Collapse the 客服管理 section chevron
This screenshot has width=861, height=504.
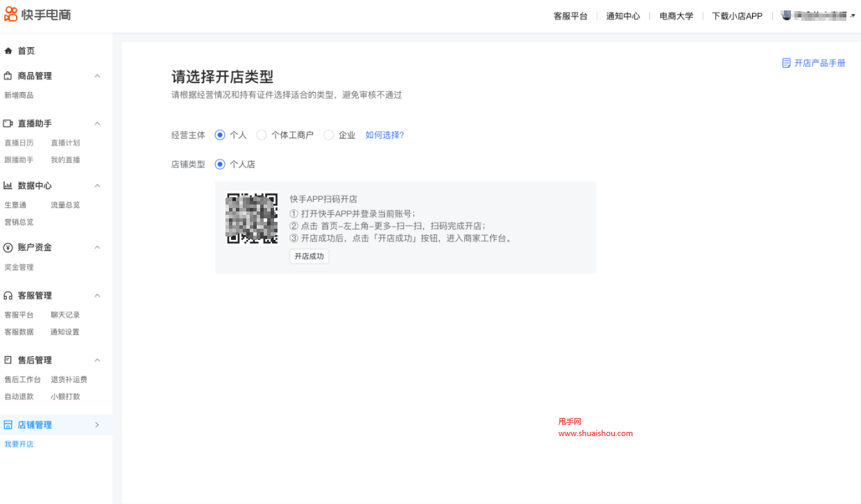coord(97,295)
